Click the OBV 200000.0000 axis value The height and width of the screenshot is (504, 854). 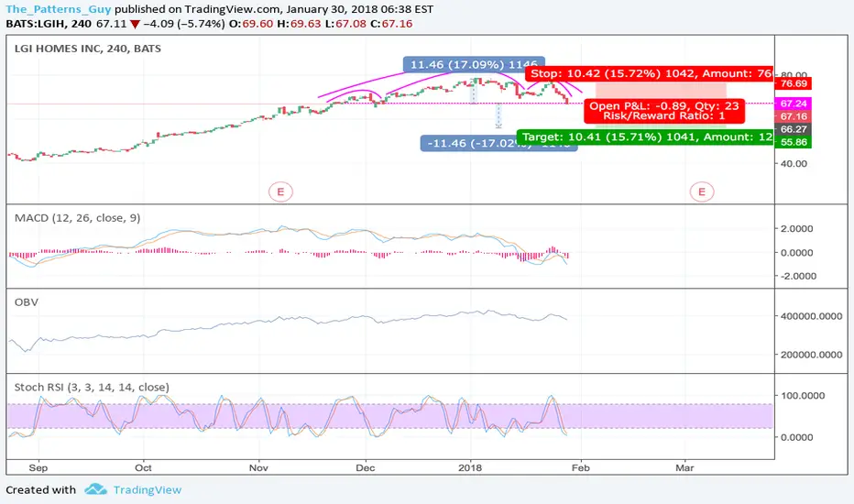[x=811, y=355]
